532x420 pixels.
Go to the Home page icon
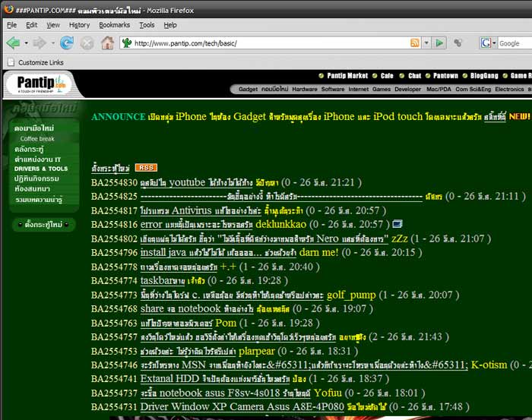(x=108, y=43)
